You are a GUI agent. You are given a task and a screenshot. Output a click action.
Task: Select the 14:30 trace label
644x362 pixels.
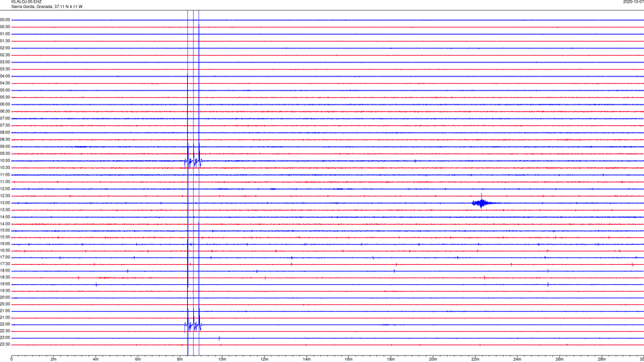5,224
